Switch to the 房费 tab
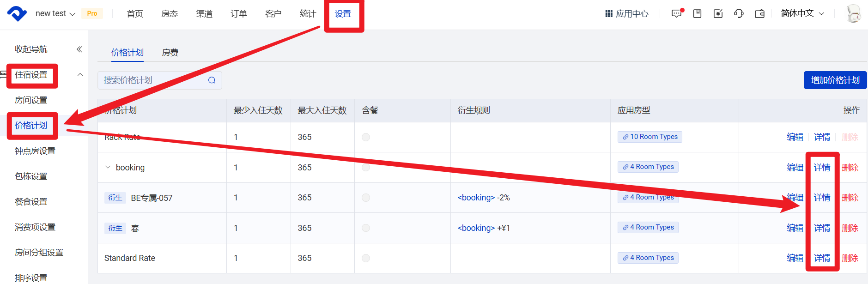Viewport: 868px width, 284px height. coord(170,53)
